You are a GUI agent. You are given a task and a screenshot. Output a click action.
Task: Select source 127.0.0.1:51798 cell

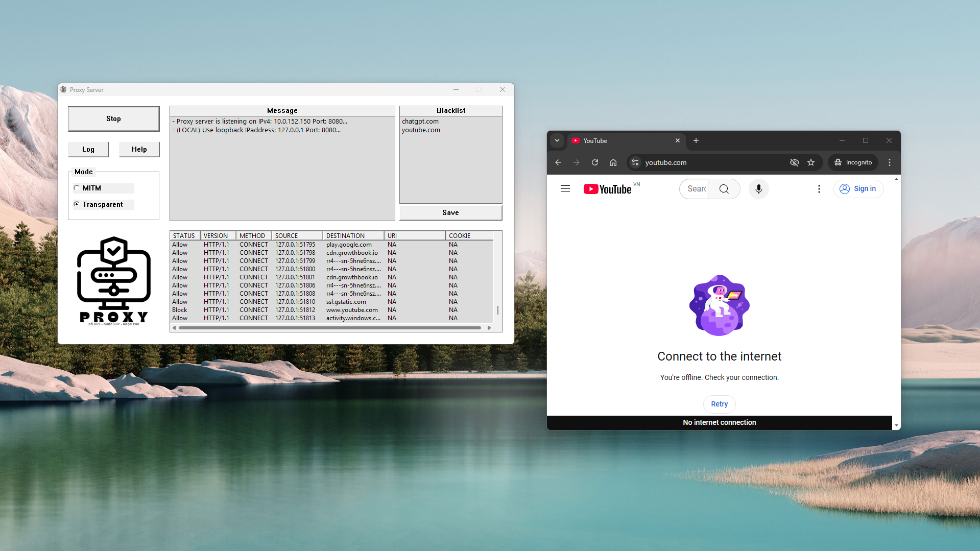(x=295, y=253)
